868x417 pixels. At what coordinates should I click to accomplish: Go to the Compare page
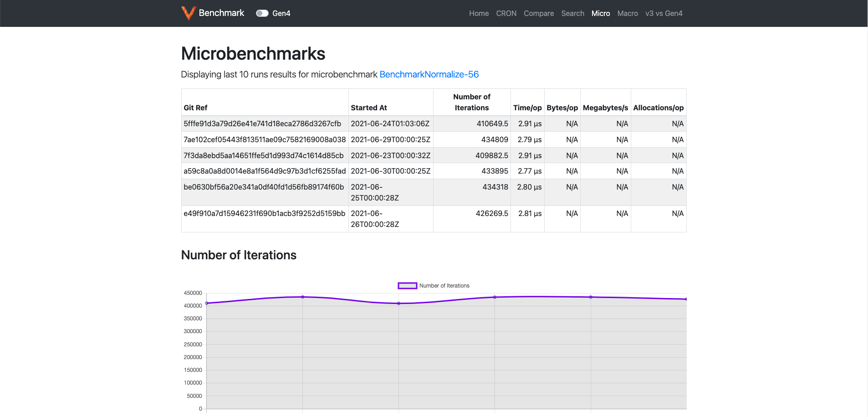click(539, 13)
